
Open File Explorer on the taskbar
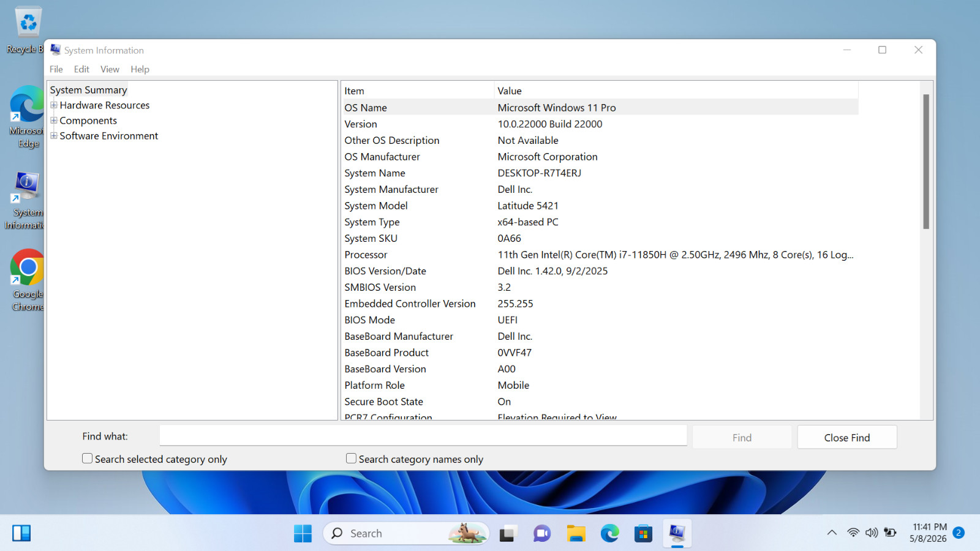[576, 533]
